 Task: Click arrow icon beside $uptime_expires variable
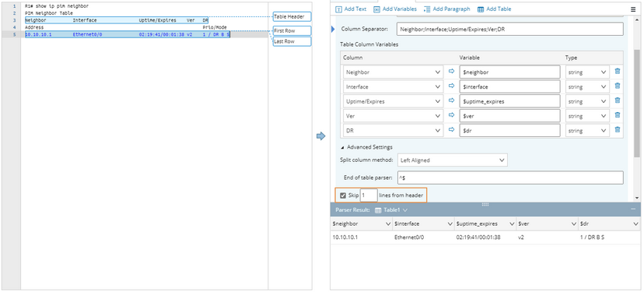[451, 100]
